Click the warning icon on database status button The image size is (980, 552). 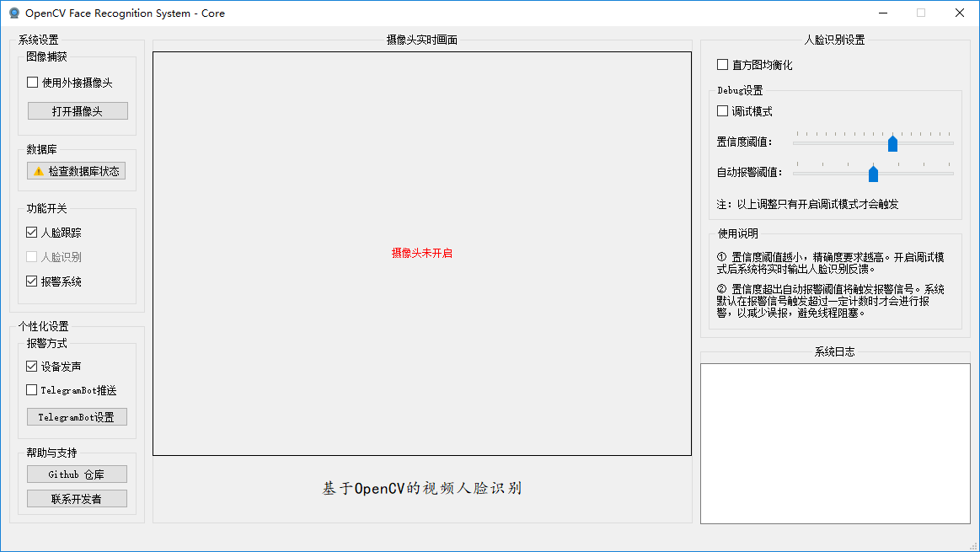coord(38,170)
